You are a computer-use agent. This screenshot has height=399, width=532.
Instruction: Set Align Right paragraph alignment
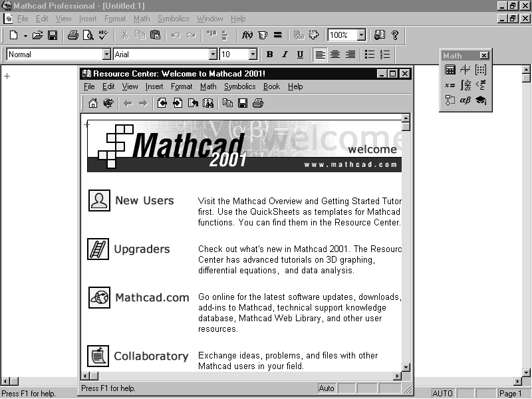pyautogui.click(x=350, y=55)
